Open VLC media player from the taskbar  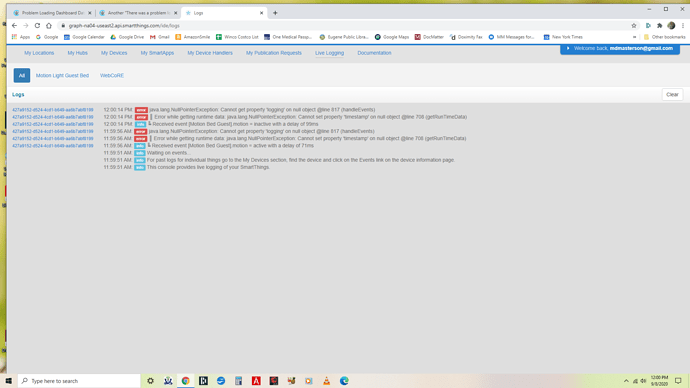[x=327, y=381]
